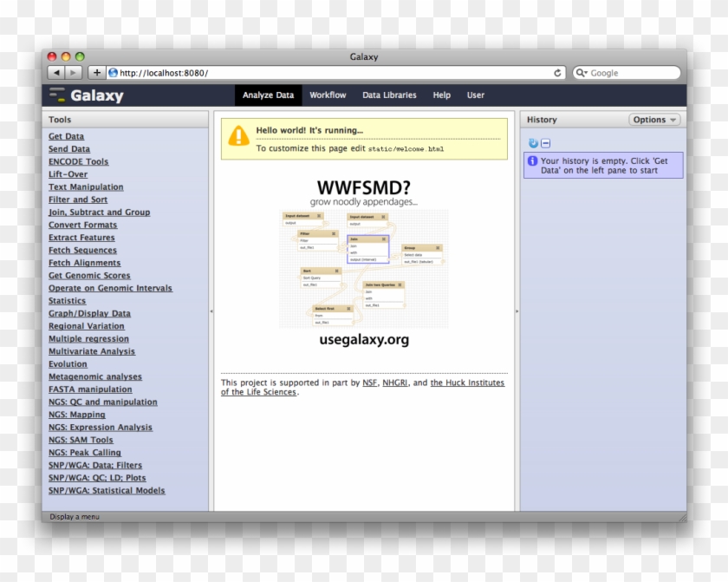Open the Workflow tab

(x=328, y=95)
